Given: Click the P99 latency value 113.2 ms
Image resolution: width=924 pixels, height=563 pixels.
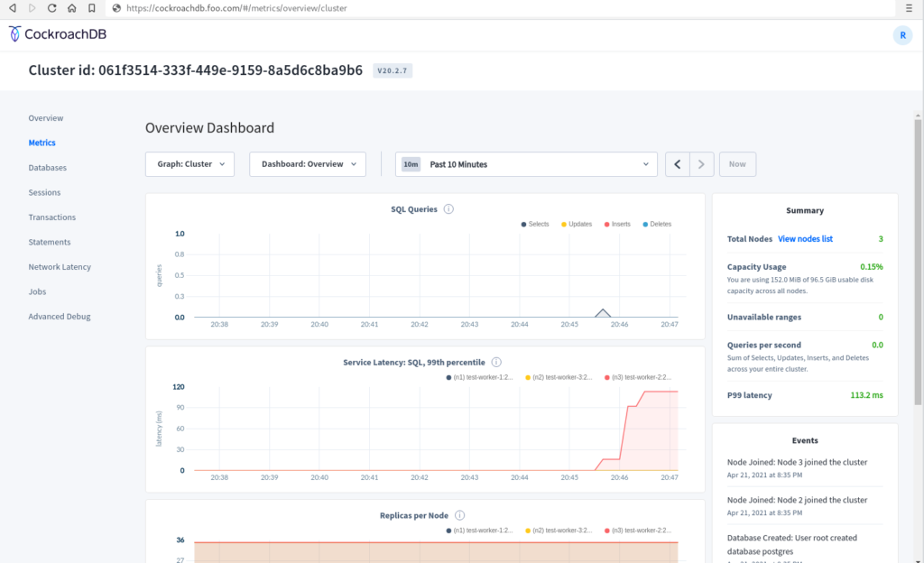Looking at the screenshot, I should tap(866, 395).
